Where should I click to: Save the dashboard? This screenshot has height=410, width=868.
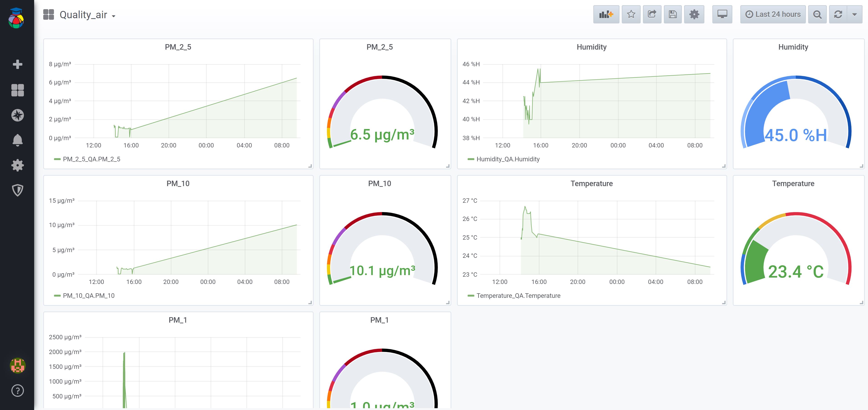click(673, 15)
